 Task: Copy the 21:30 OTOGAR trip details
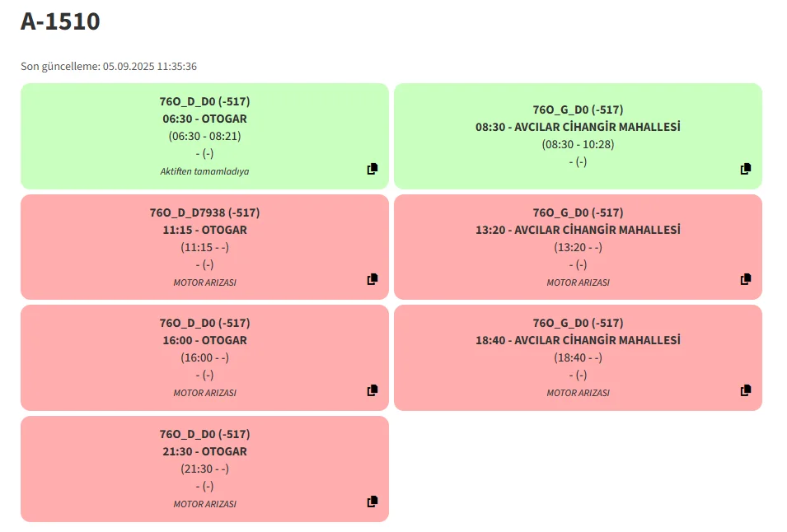372,501
